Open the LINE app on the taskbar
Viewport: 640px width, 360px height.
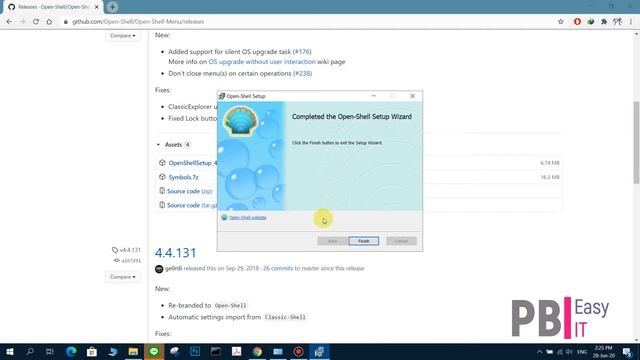154,351
